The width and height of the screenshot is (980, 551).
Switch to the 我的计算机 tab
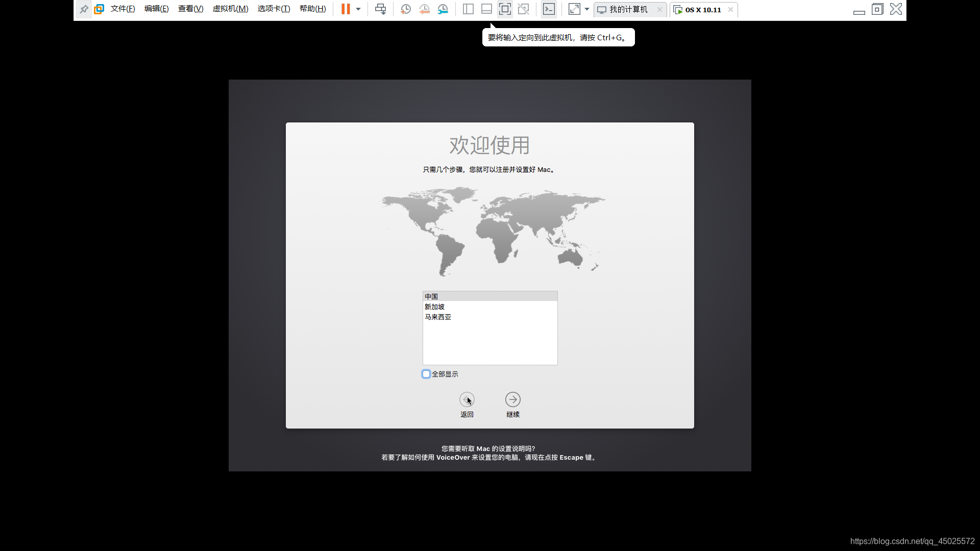[628, 10]
